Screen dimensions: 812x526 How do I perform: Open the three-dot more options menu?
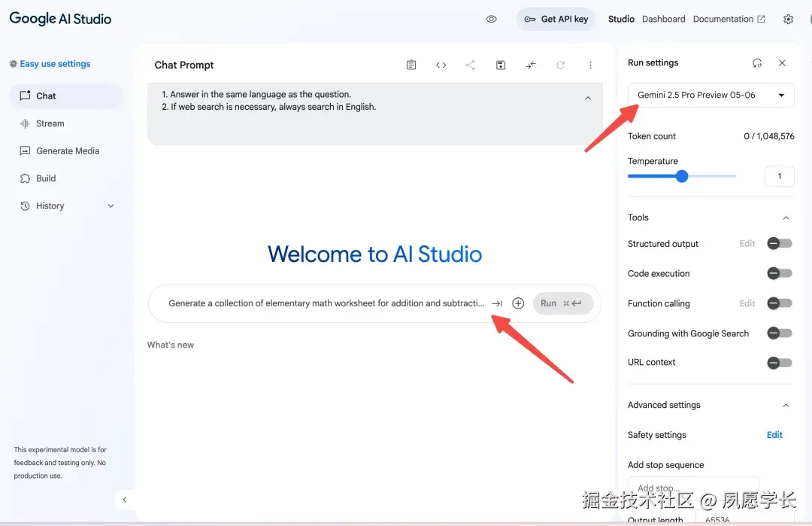pos(590,65)
